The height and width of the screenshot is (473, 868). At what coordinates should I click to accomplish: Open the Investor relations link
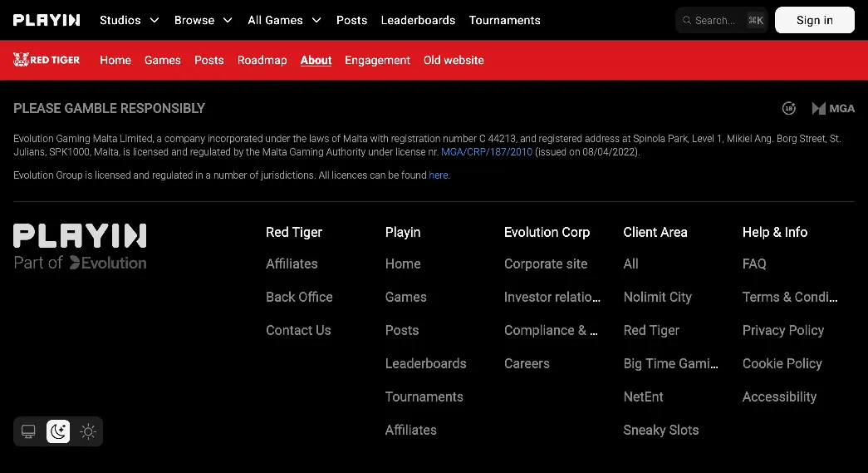[x=552, y=297]
